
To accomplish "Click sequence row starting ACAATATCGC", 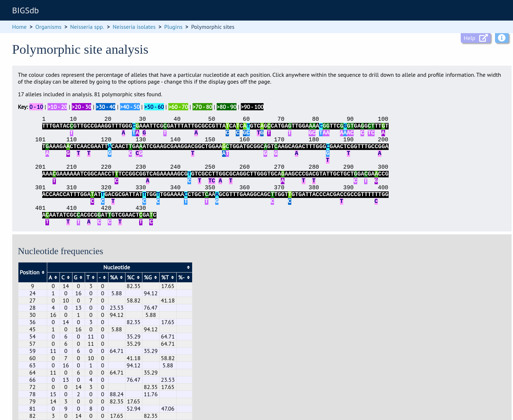I will coord(99,215).
